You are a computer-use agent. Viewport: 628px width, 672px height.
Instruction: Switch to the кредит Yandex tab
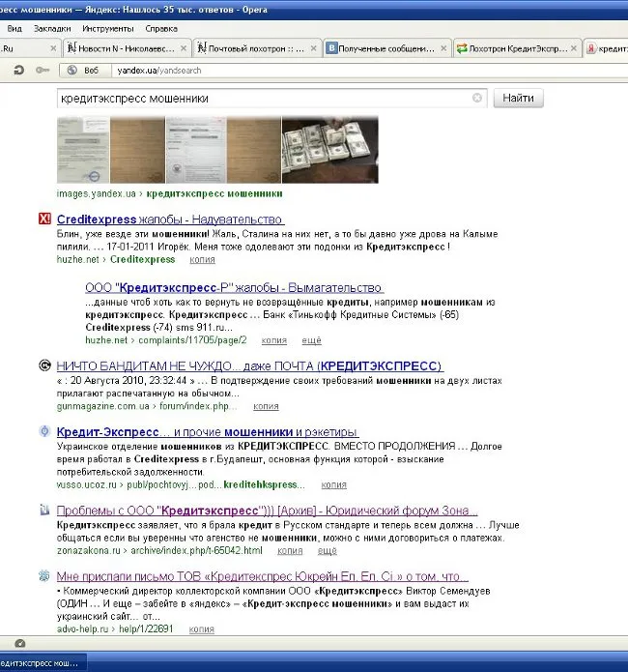tap(606, 48)
